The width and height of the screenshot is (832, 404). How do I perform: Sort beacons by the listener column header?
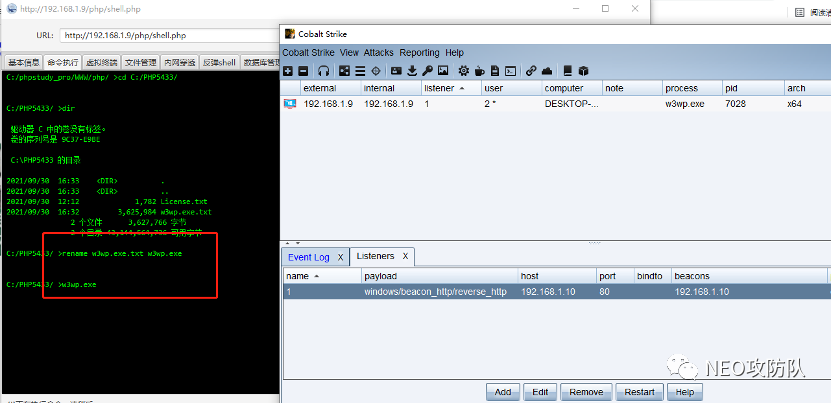pyautogui.click(x=438, y=88)
